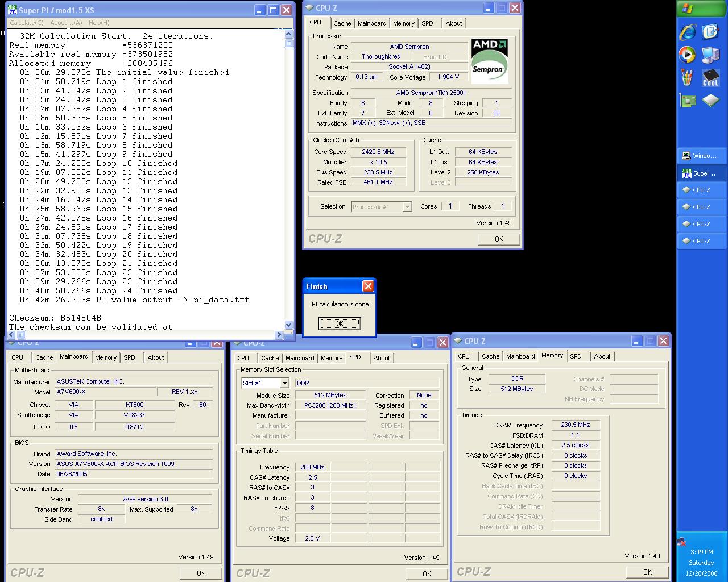Click the Chipset value KT600

(135, 405)
